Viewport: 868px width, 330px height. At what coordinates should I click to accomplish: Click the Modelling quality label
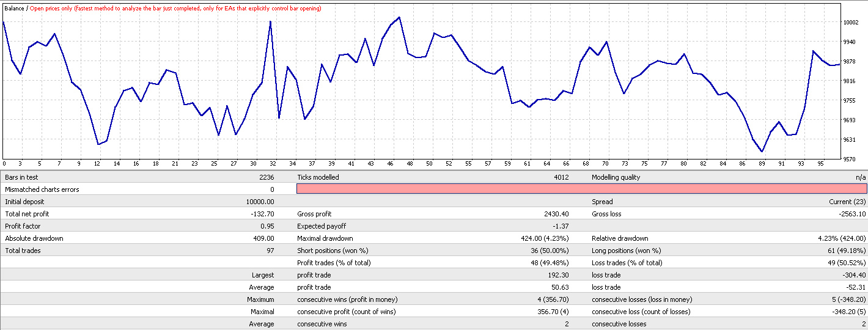pos(616,177)
